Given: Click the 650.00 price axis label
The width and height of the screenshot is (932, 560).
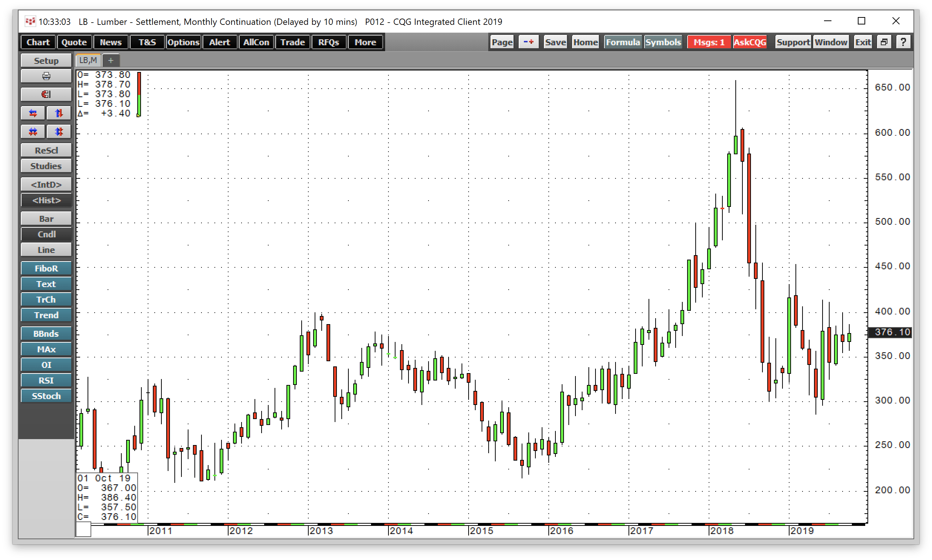Looking at the screenshot, I should pyautogui.click(x=892, y=87).
